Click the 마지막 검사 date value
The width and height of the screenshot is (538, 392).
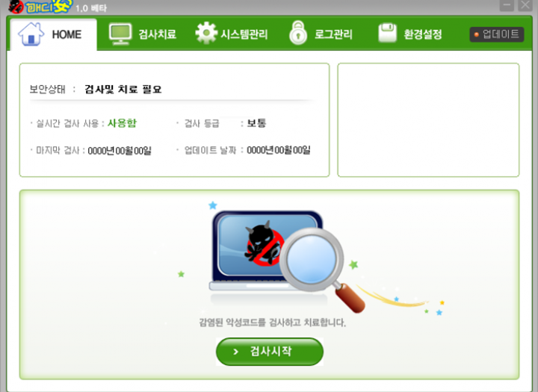click(x=120, y=151)
